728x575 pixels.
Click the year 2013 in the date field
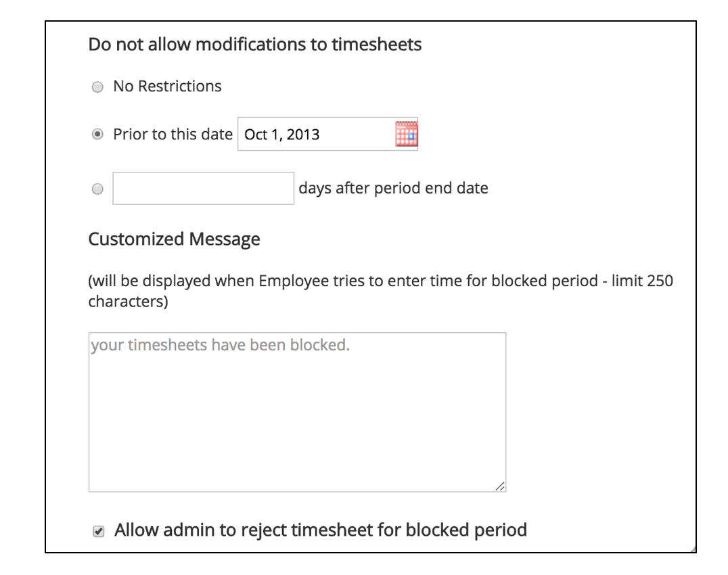(303, 134)
